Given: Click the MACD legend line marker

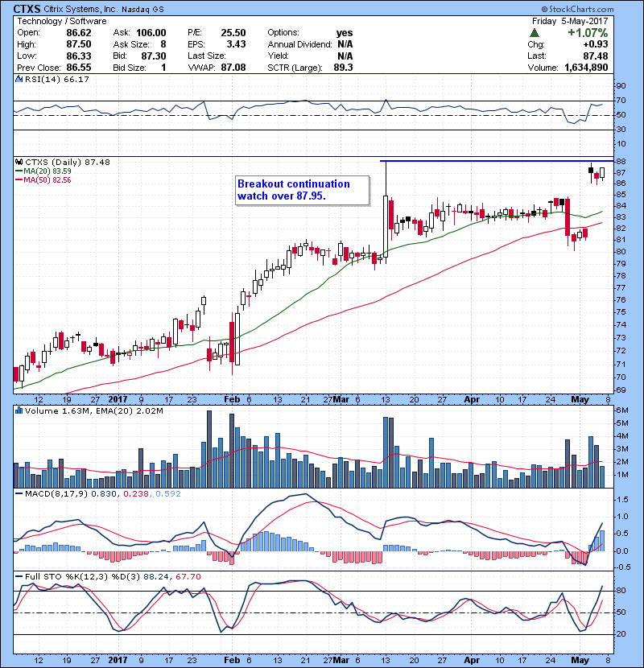Looking at the screenshot, I should 19,494.
